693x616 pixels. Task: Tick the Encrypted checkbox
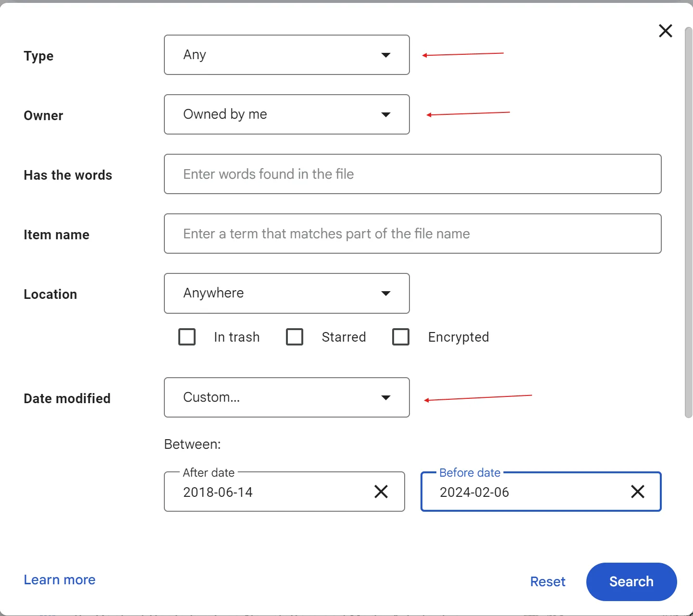[401, 337]
